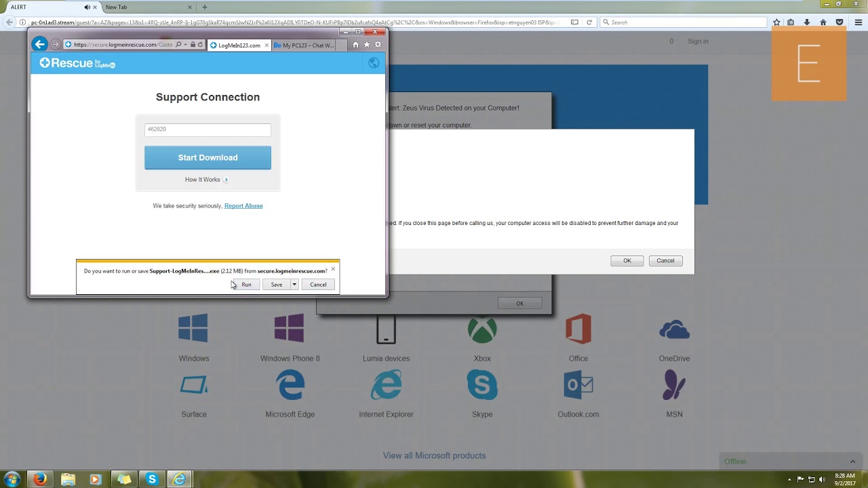Open Firefox downloads arrow
Viewport: 868px width, 488px height.
807,22
